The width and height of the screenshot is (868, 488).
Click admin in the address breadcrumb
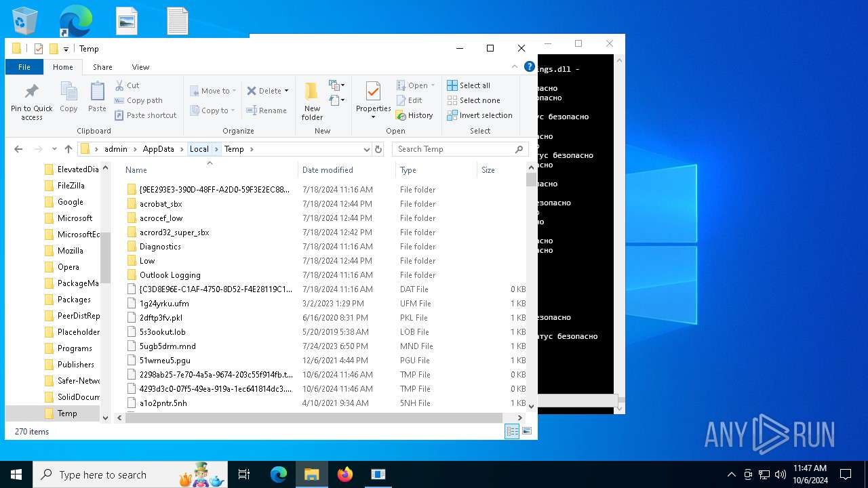pos(116,149)
